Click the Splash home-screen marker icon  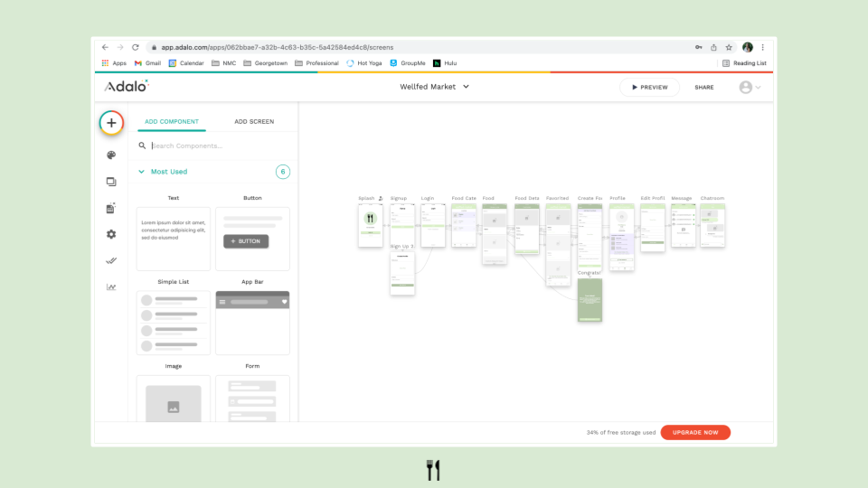(x=381, y=198)
